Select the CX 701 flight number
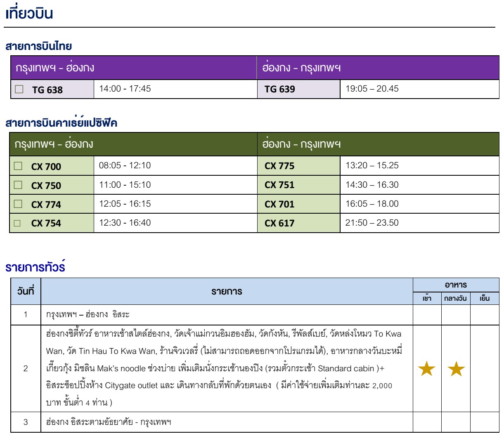 click(279, 204)
